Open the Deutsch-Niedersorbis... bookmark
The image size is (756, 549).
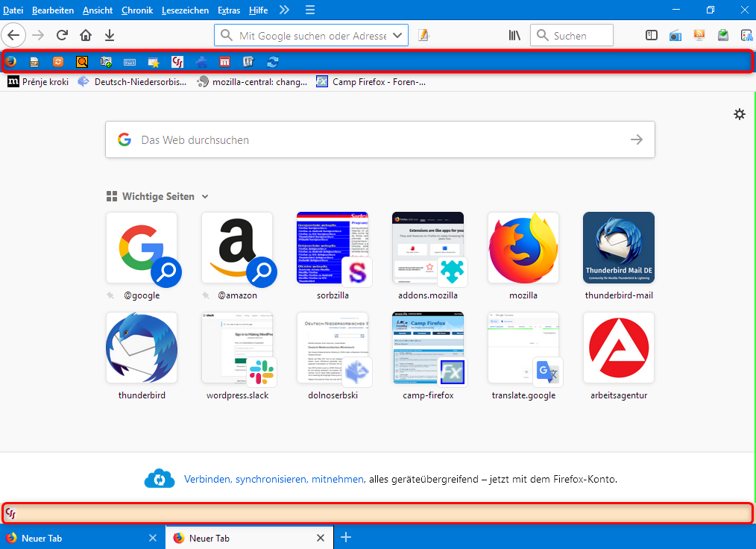click(132, 81)
